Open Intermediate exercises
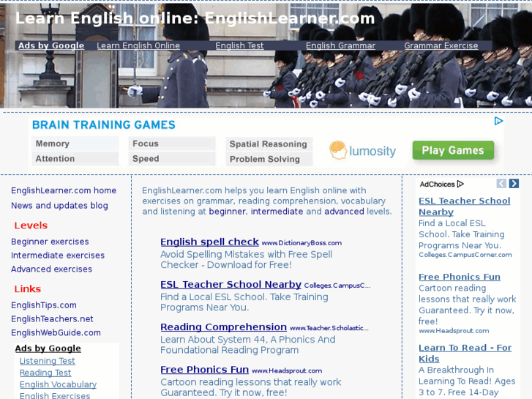The width and height of the screenshot is (532, 399). [x=58, y=256]
